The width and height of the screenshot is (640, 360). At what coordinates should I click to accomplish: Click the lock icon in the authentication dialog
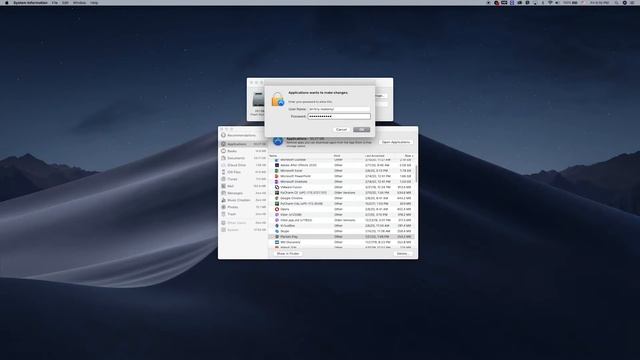point(278,99)
